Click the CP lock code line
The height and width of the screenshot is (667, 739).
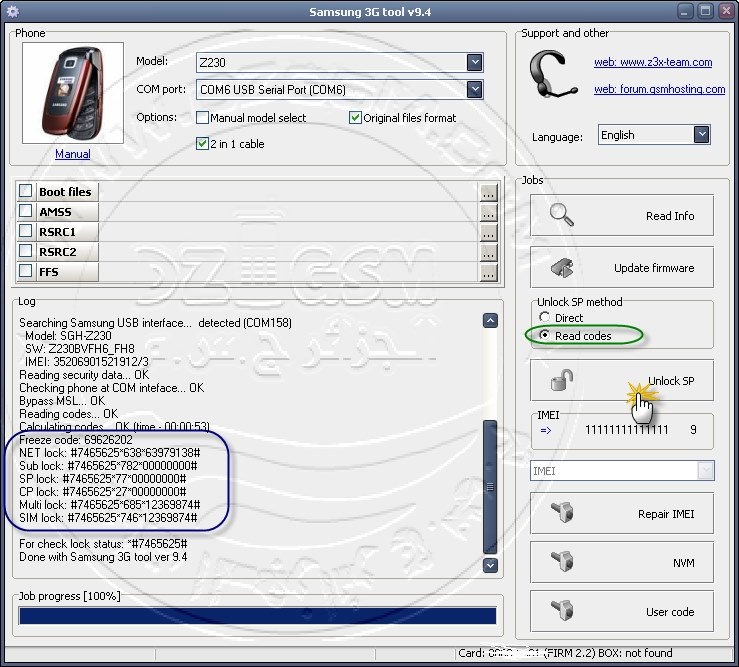click(103, 492)
